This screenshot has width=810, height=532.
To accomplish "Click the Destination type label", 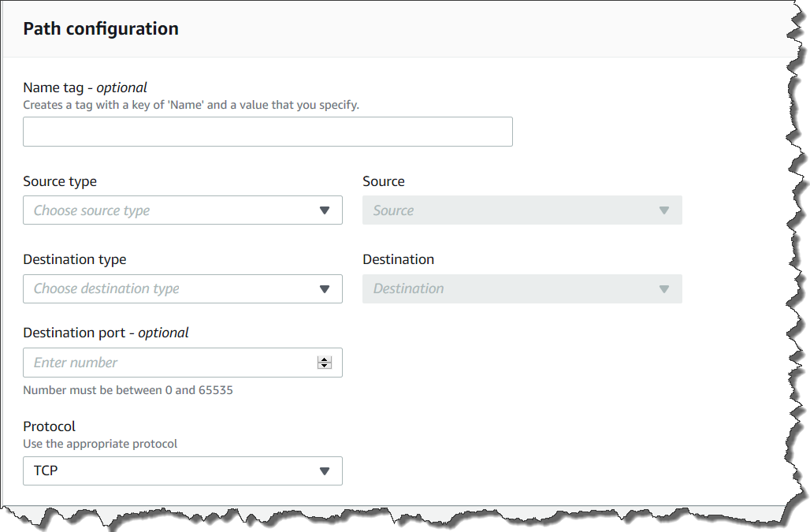I will [x=75, y=259].
